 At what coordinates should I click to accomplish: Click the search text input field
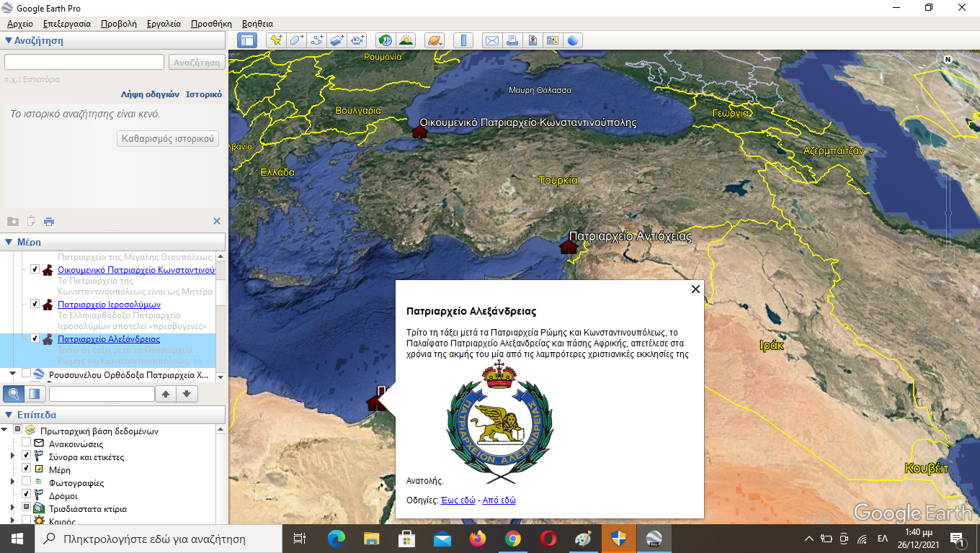pos(84,63)
